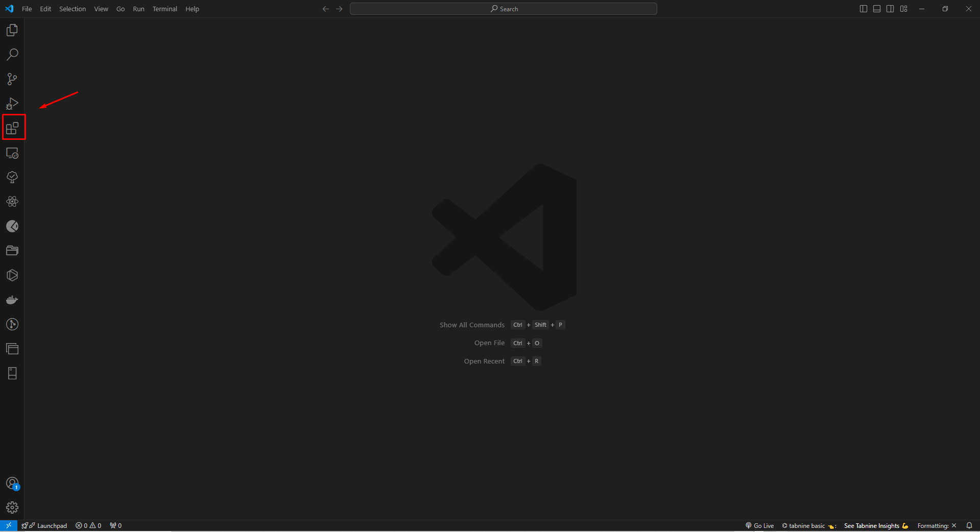Open the Run and Debug view

(x=12, y=104)
